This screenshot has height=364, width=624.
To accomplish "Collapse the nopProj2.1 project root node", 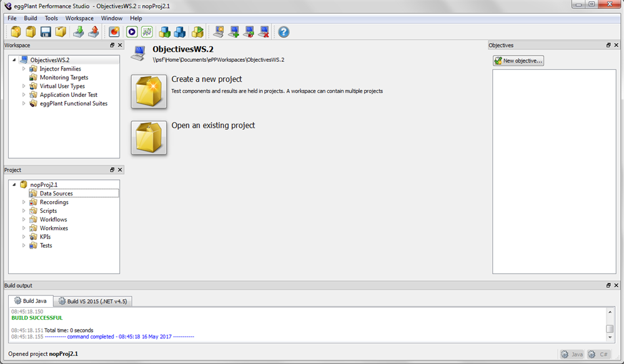I will pyautogui.click(x=14, y=185).
